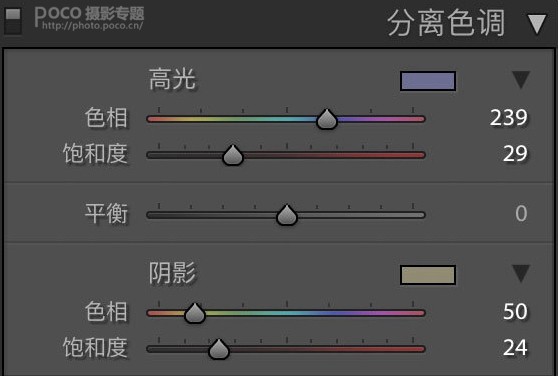Collapse the 分离色调 panel triangle
The width and height of the screenshot is (558, 376).
537,24
